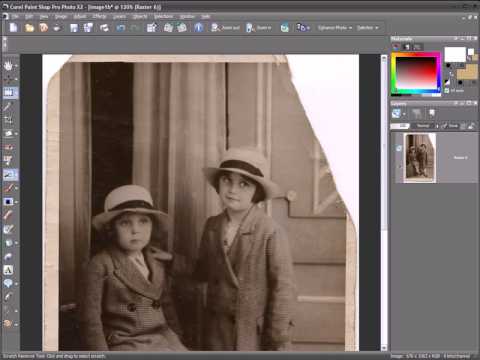This screenshot has width=480, height=360.
Task: Open the New Layer dropdown arrow
Action: (404, 114)
